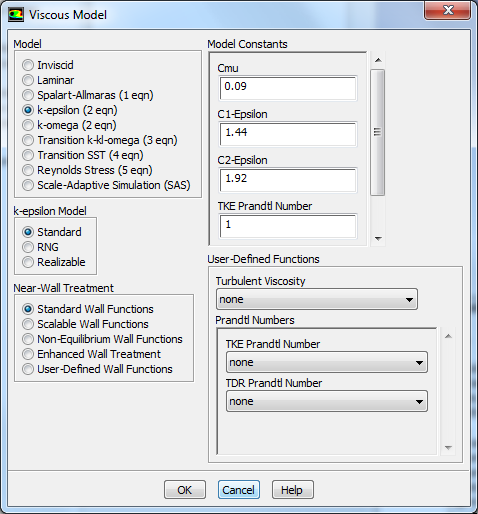Click the OK button

185,490
